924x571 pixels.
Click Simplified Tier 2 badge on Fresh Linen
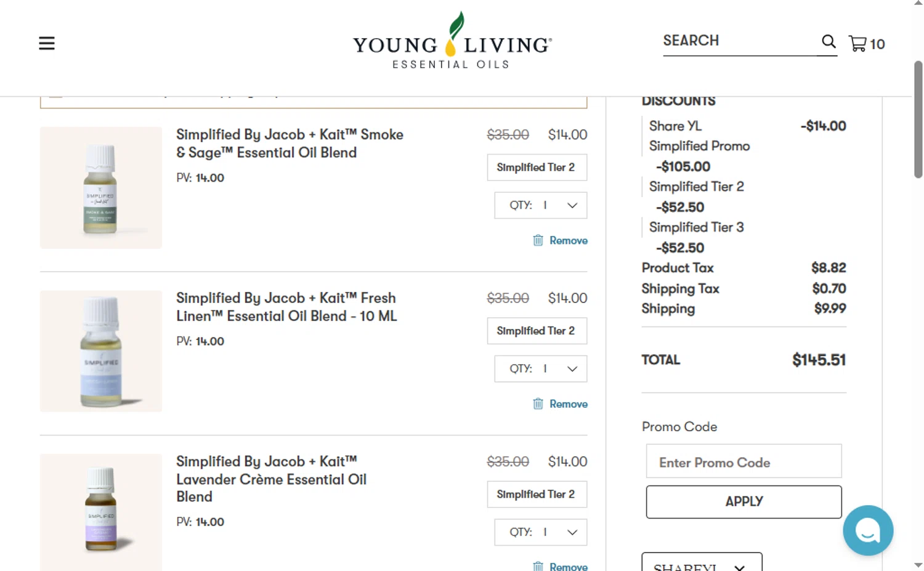point(537,331)
